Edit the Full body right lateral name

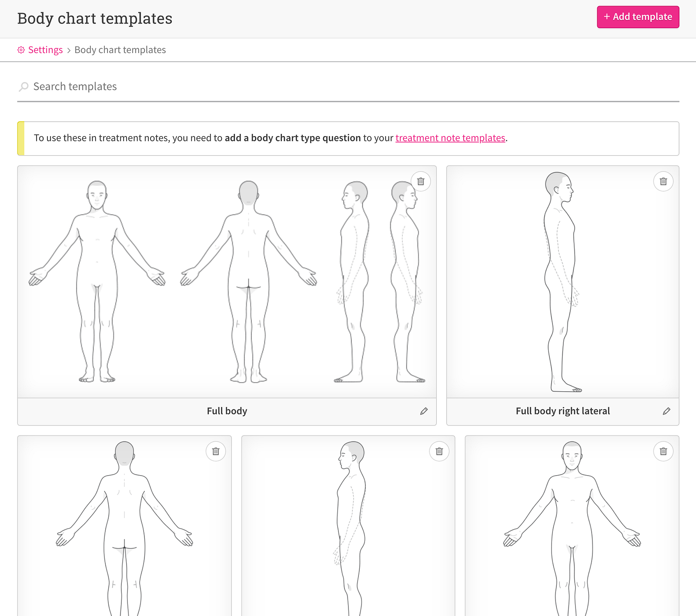(x=666, y=411)
